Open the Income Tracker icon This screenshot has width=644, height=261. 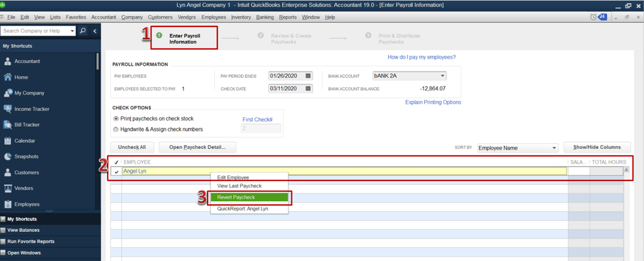7,109
